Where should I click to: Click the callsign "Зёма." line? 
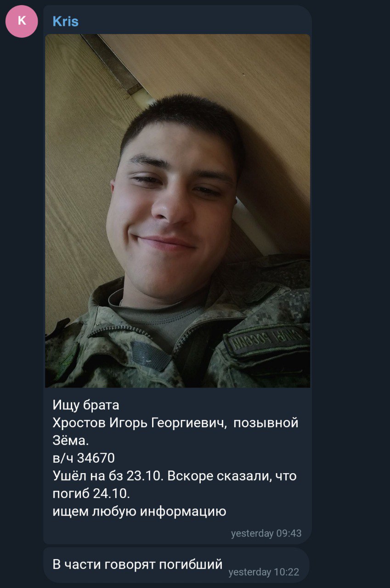click(x=70, y=441)
